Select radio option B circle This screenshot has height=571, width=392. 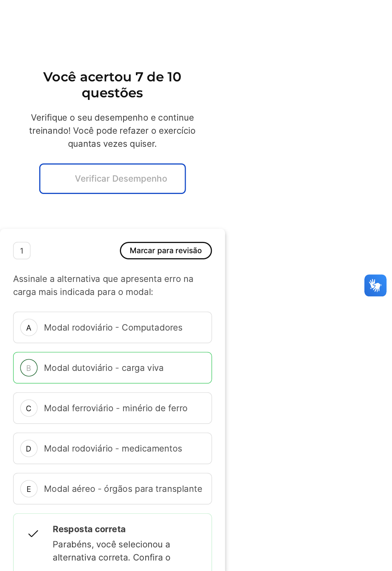point(29,368)
